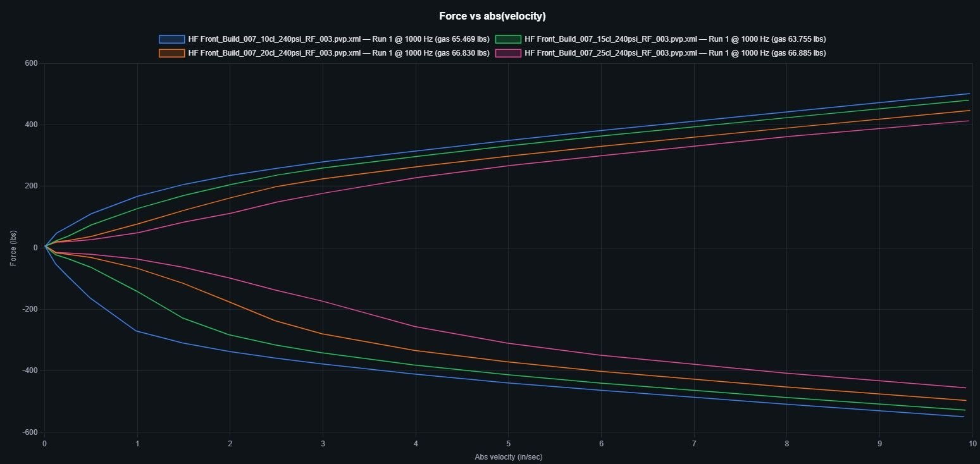Click the orange 20cl legend color box
The height and width of the screenshot is (464, 980).
point(171,53)
